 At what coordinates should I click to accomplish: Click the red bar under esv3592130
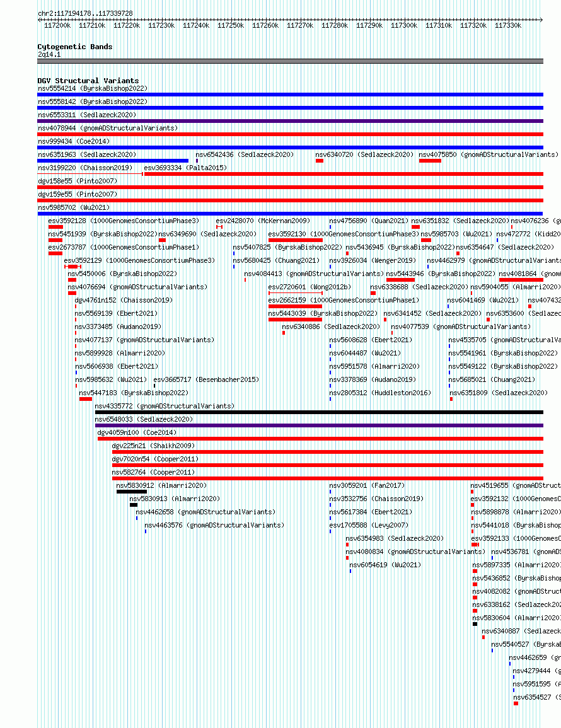point(296,240)
